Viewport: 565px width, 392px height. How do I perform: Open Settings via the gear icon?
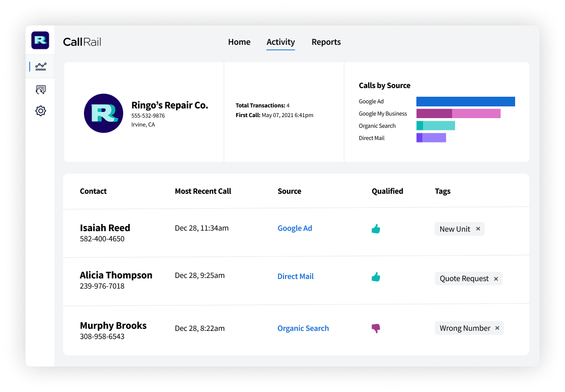pyautogui.click(x=40, y=110)
